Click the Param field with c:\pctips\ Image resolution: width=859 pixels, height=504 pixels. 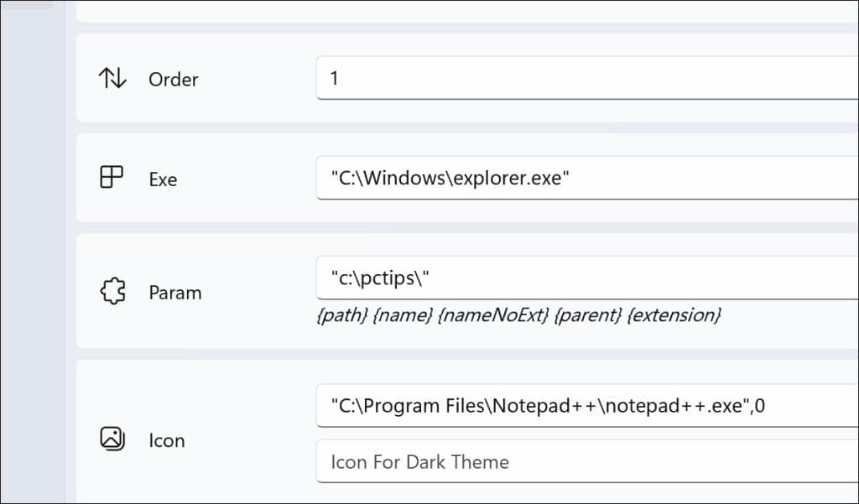pyautogui.click(x=587, y=278)
